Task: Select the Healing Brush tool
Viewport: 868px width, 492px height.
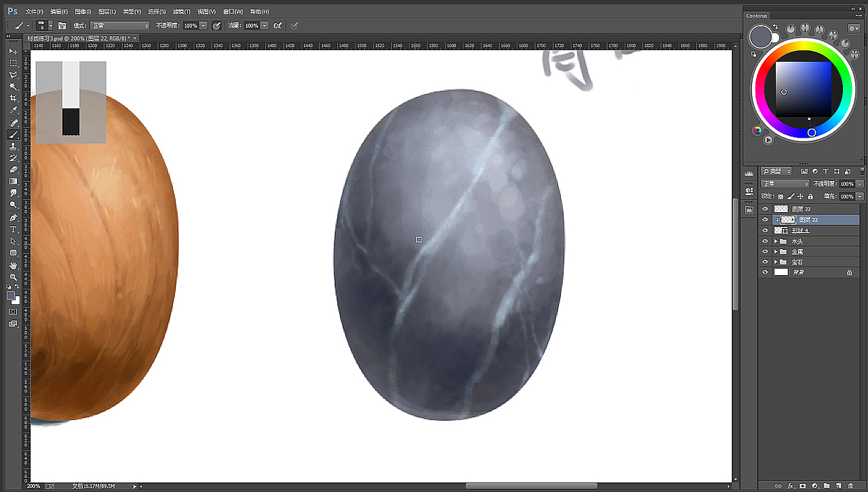Action: pos(13,123)
